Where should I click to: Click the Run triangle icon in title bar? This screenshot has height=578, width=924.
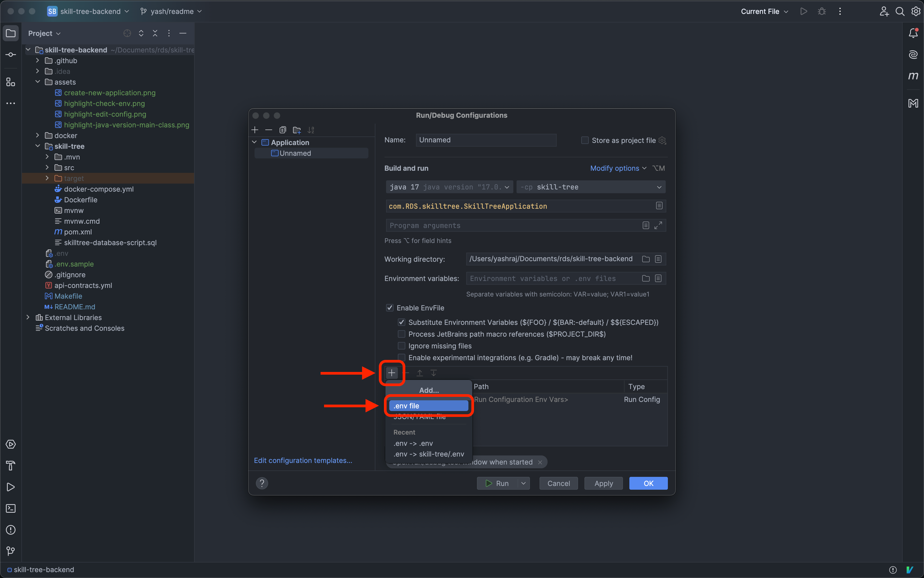pyautogui.click(x=804, y=12)
